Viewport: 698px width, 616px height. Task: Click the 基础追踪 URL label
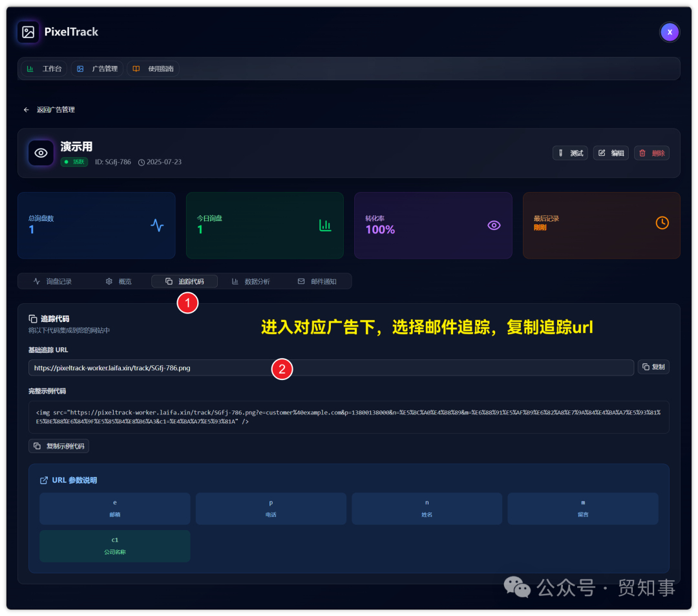(48, 350)
